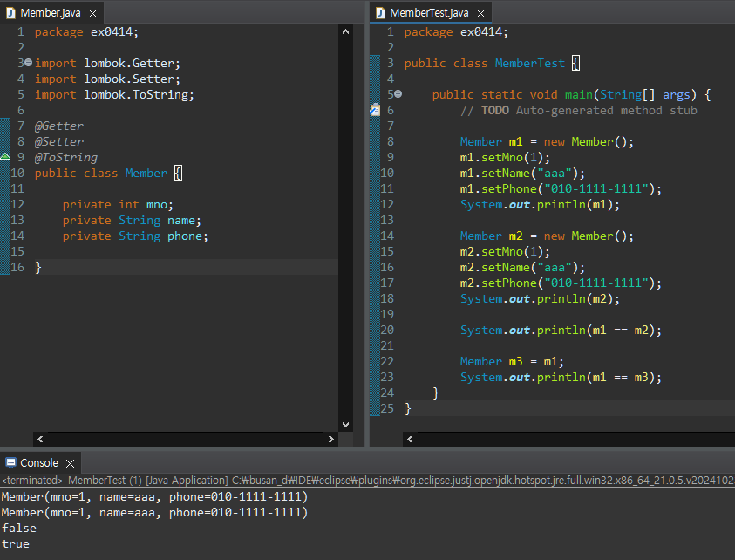The height and width of the screenshot is (560, 735).
Task: Close the Member.java tab
Action: click(92, 14)
